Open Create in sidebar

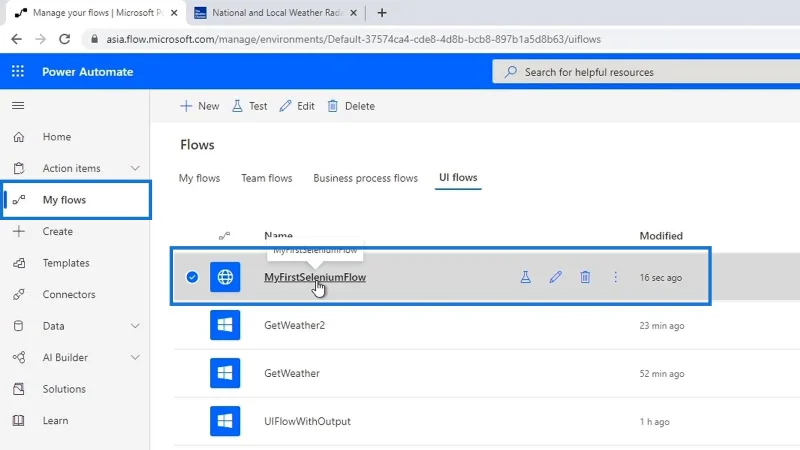click(58, 231)
